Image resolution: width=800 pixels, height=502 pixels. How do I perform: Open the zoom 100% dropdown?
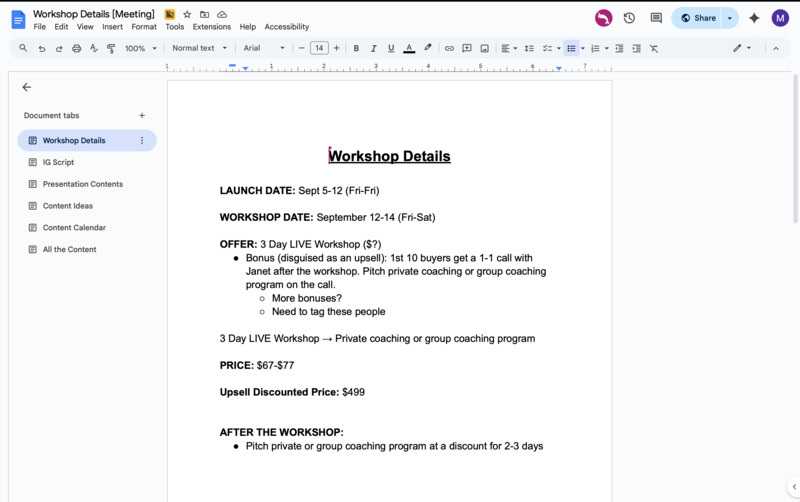141,48
